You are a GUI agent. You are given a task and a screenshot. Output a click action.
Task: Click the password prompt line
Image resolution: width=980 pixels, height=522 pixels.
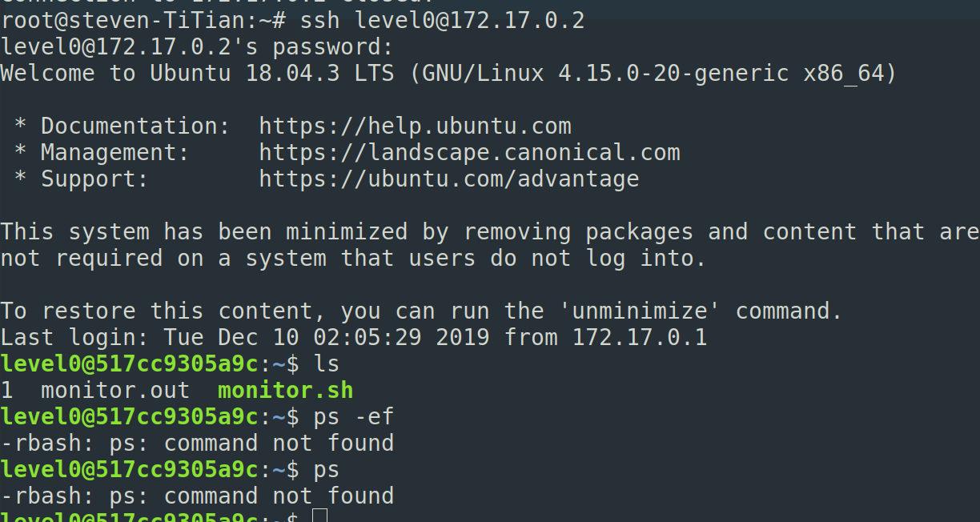[197, 47]
